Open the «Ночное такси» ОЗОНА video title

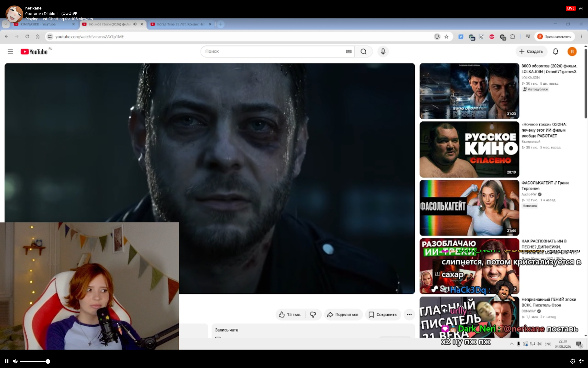[544, 130]
